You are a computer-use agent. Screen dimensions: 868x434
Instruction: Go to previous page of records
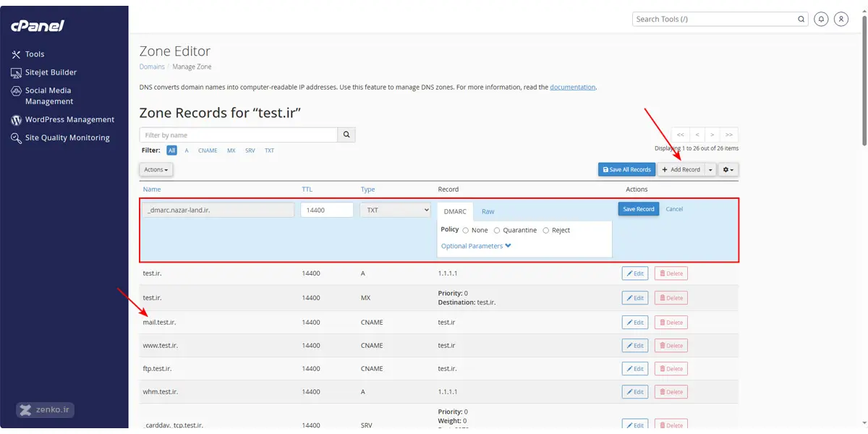697,135
